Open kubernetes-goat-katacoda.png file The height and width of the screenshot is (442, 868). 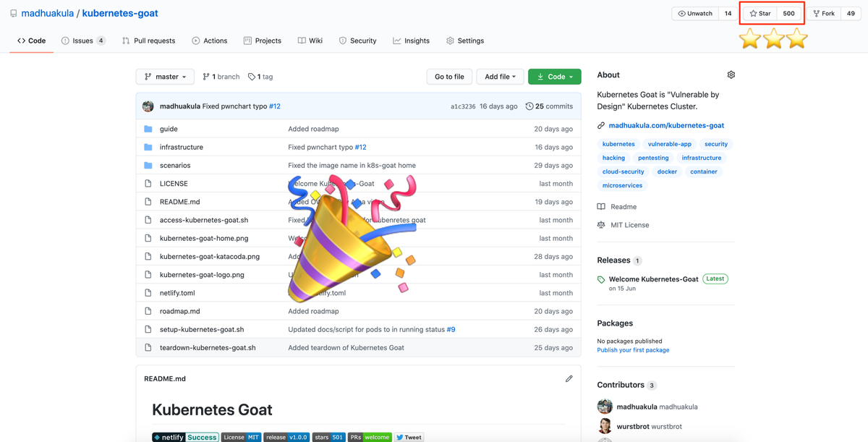pyautogui.click(x=210, y=256)
